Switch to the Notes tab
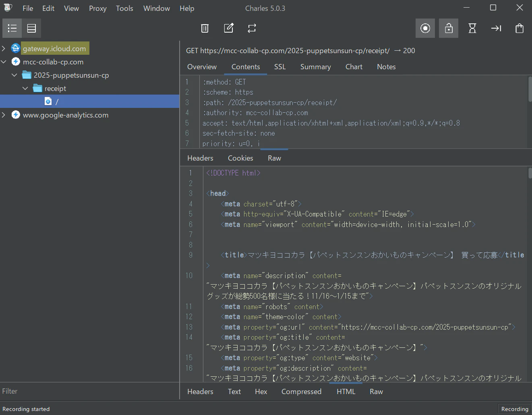532x415 pixels. tap(386, 67)
